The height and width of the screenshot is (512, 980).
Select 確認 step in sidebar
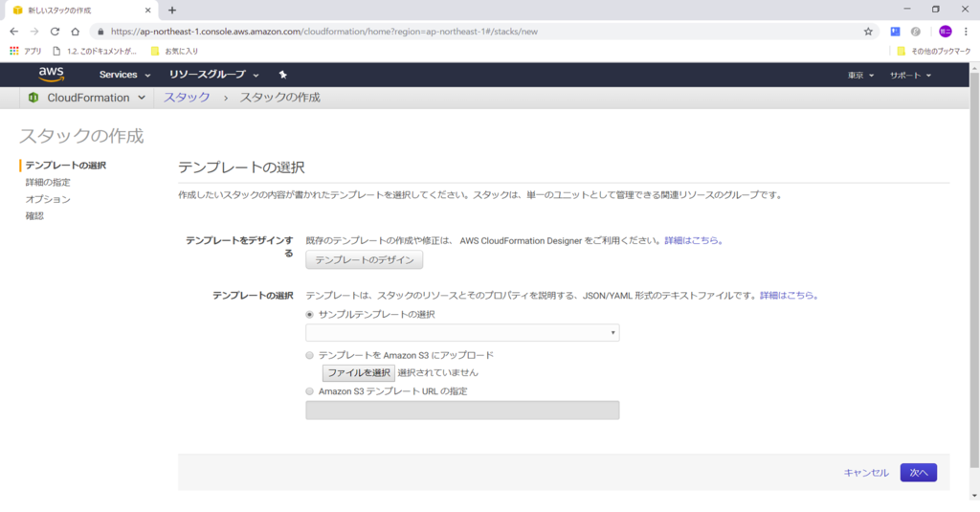tap(34, 215)
